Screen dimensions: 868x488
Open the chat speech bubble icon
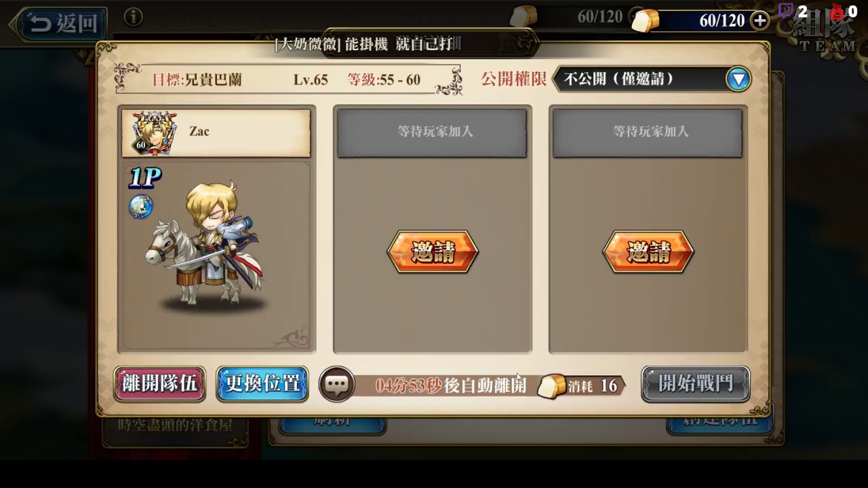337,384
